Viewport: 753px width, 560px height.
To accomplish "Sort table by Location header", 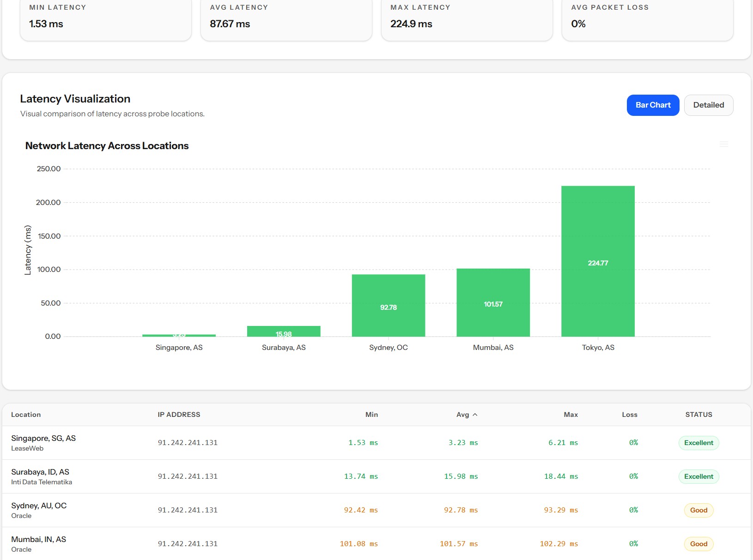I will tap(26, 415).
